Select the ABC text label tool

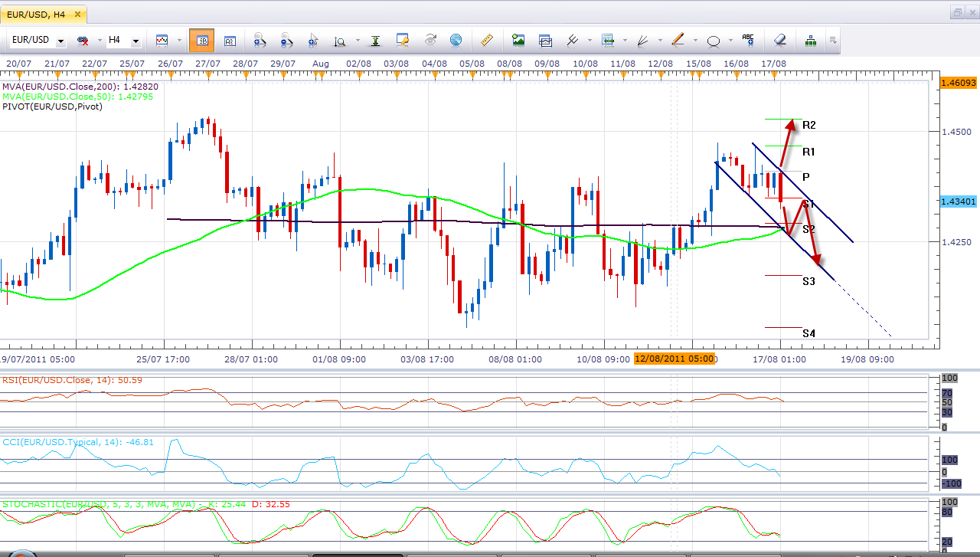point(748,41)
